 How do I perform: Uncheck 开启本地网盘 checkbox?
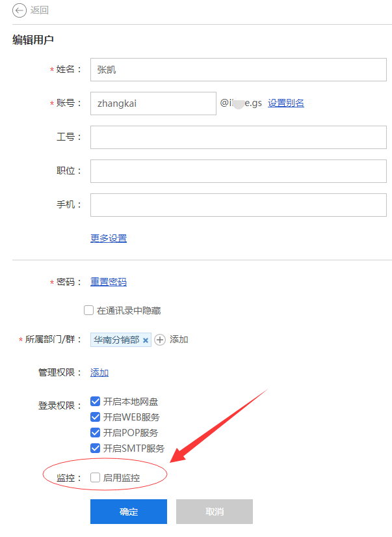point(95,401)
